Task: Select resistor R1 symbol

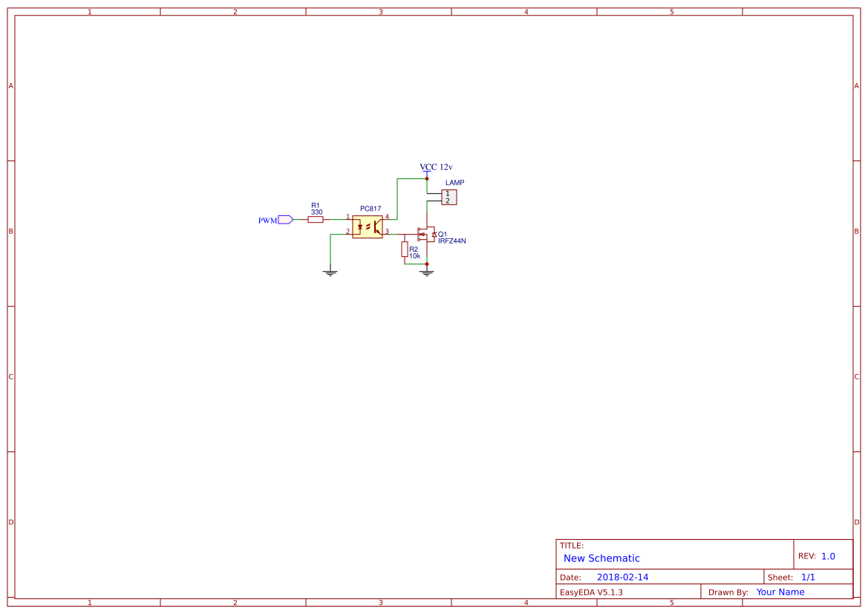Action: [x=316, y=219]
